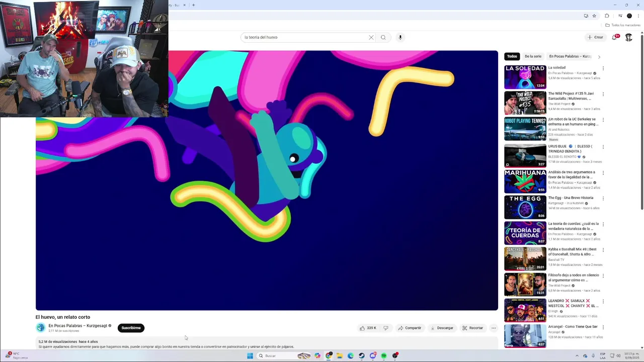
Task: Open the Marihuana video thumbnail
Action: click(x=525, y=181)
